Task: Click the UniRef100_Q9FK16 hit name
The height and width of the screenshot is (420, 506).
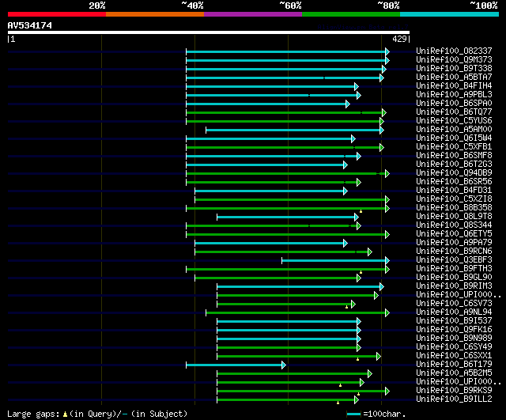Action: [454, 330]
